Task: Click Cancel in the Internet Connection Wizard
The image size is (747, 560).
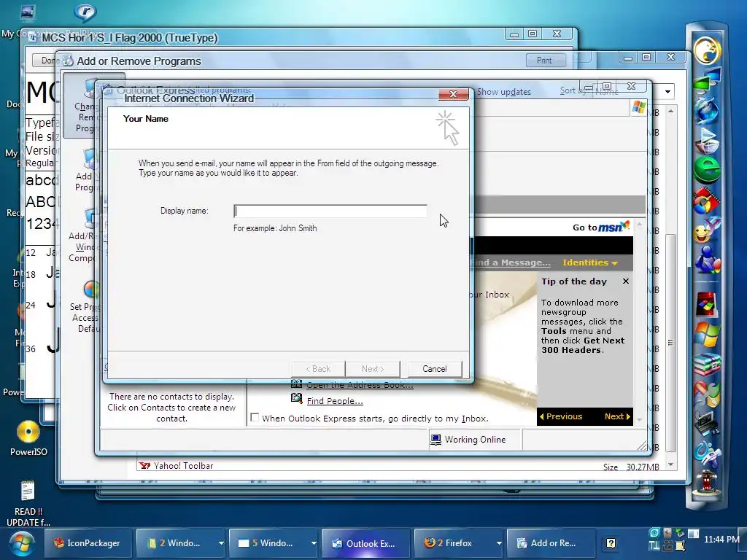Action: (435, 369)
